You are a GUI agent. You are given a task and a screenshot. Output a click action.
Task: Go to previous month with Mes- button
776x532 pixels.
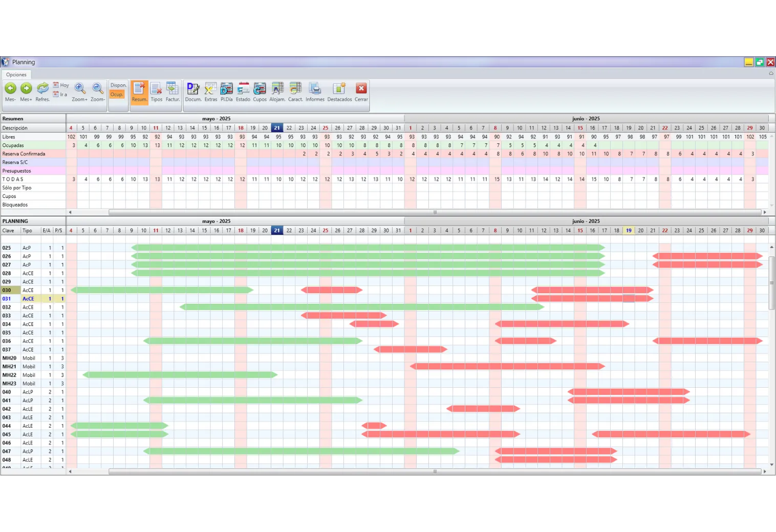pos(10,92)
